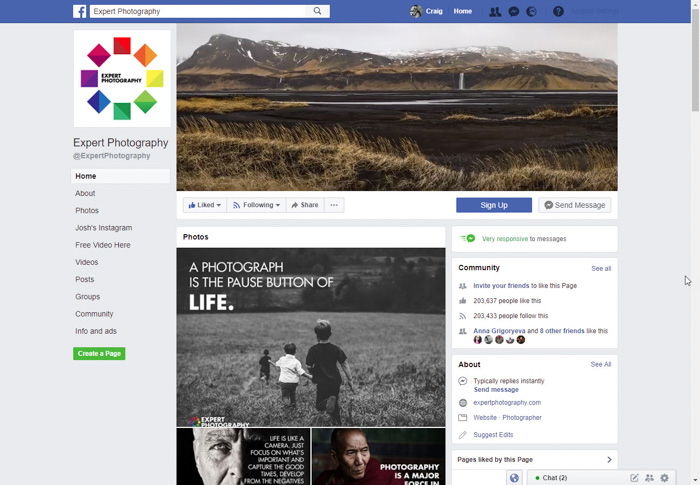Click friend avatars under Anna Grigoryeva

[499, 340]
